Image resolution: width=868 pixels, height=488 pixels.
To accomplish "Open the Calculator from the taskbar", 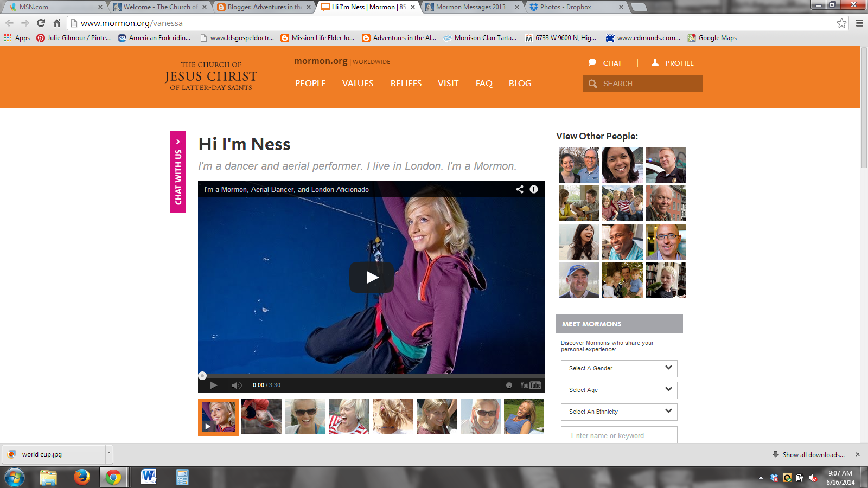I will [x=182, y=477].
